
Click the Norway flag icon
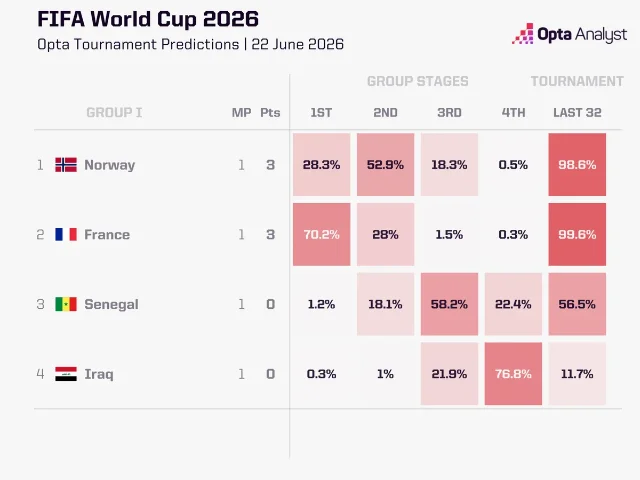coord(66,164)
